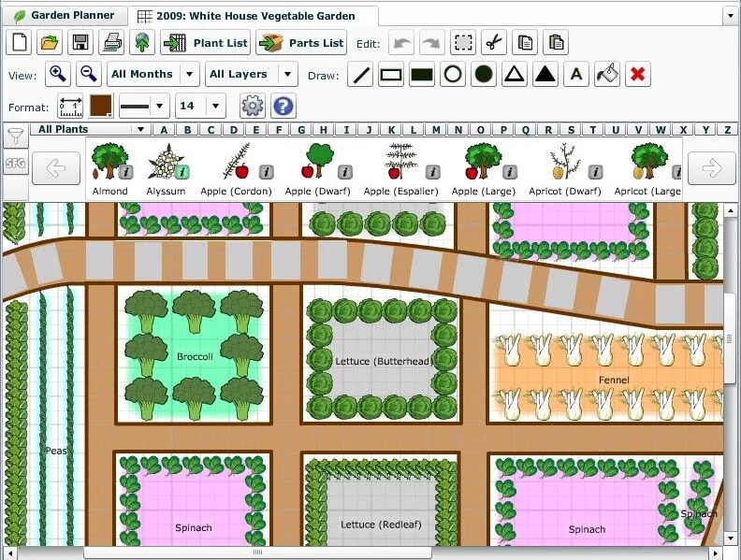741x560 pixels.
Task: Filter plants by letter S
Action: tap(572, 129)
